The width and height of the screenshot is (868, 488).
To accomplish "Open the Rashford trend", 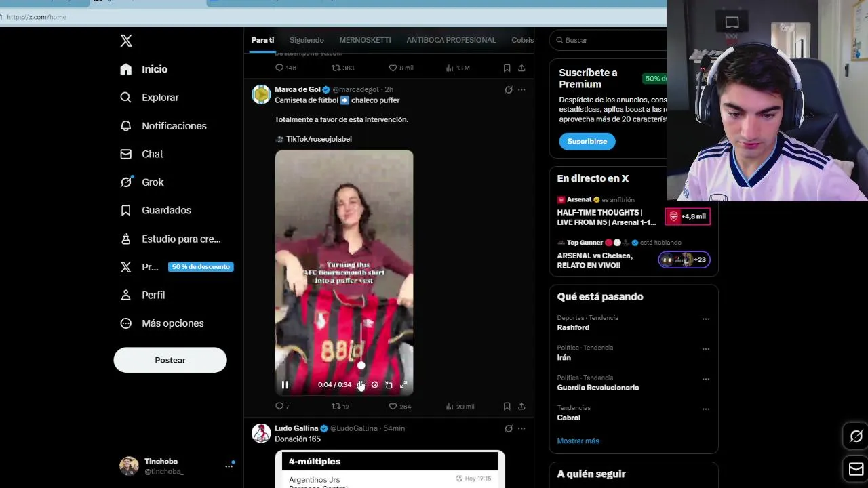I will 573,327.
